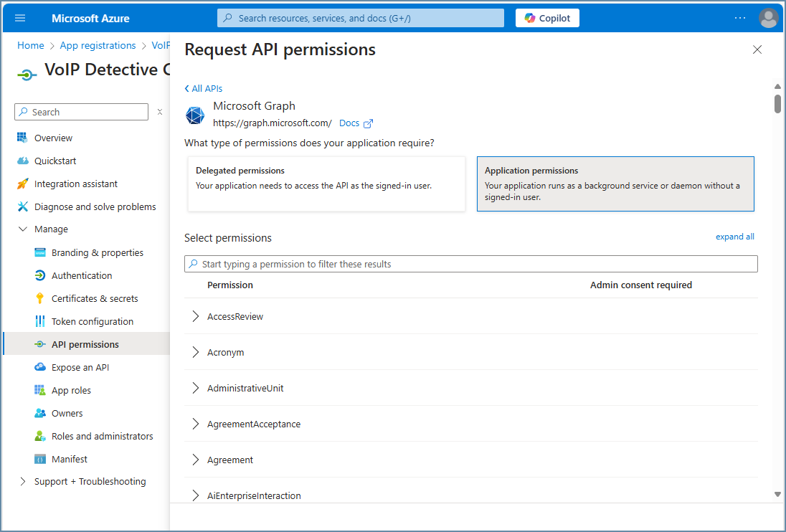The image size is (786, 532).
Task: Open Certificates & secrets
Action: (x=95, y=298)
